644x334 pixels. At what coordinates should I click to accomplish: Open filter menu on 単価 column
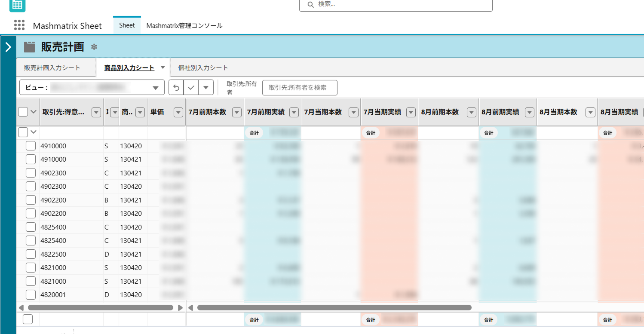click(178, 112)
